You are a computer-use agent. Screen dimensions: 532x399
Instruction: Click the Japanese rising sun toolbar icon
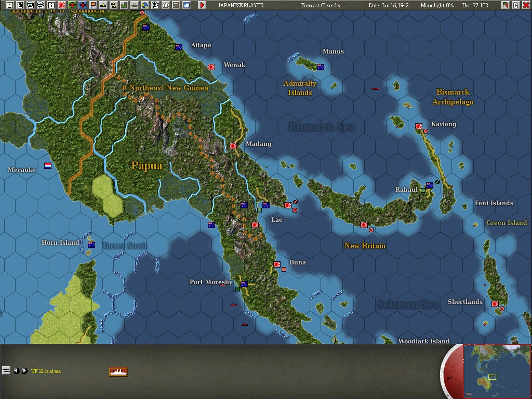(62, 5)
